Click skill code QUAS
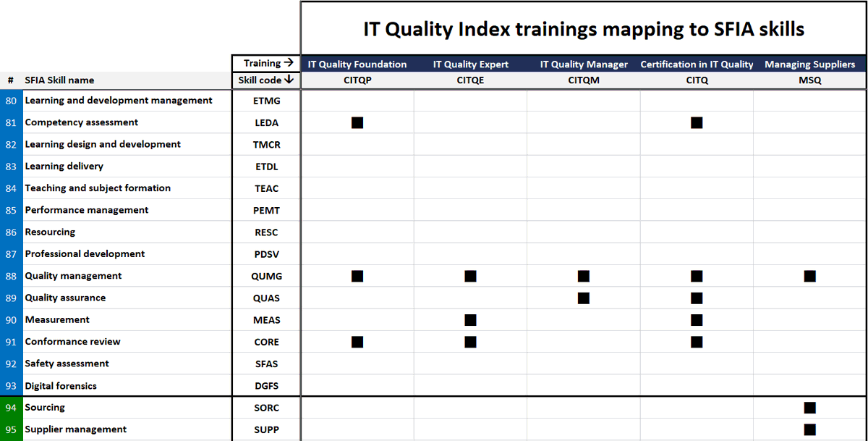Screen dimensions: 868x441 tap(266, 298)
